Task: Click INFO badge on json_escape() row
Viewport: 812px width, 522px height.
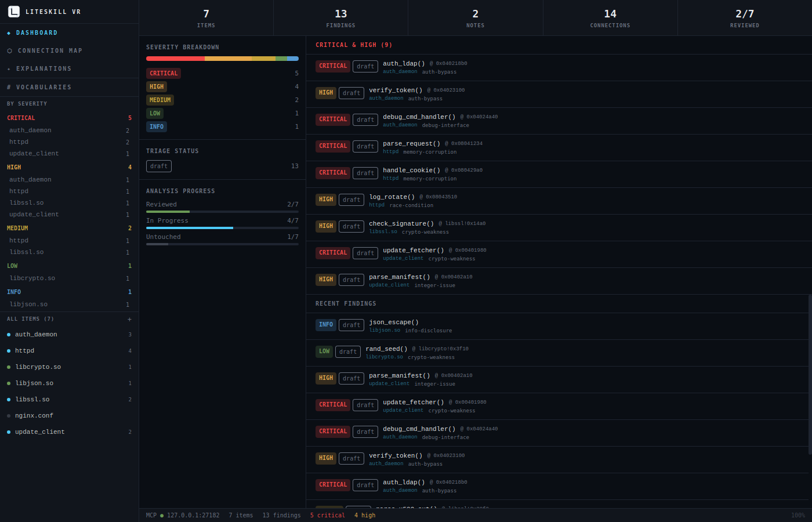Action: [x=326, y=325]
